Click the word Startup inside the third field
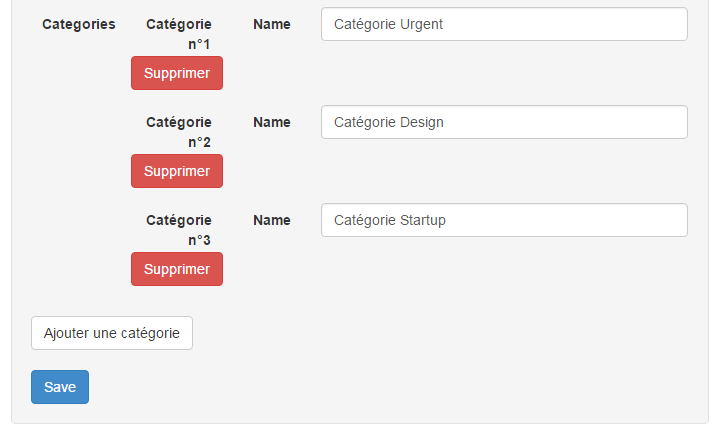The width and height of the screenshot is (714, 428). tap(423, 220)
